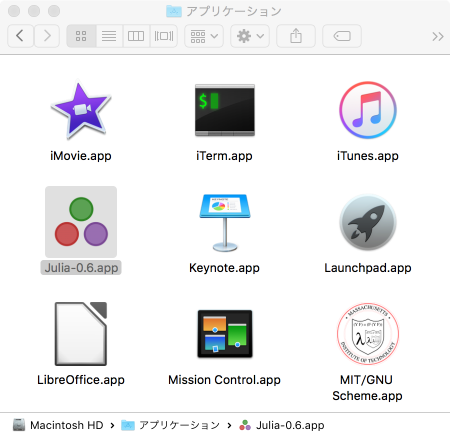450x436 pixels.
Task: Select the iTerm.app terminal icon
Action: pos(225,110)
